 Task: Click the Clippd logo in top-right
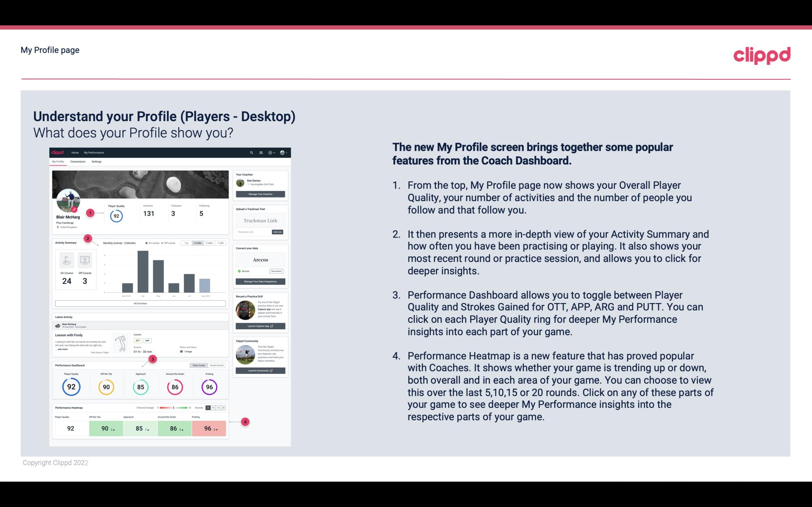(762, 54)
